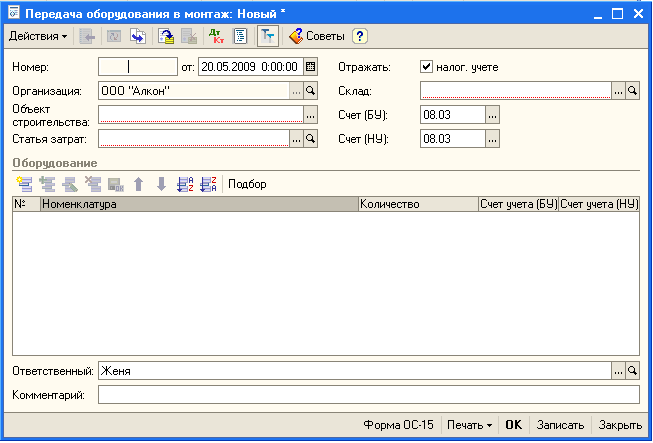Click the greyed-out back arrow toolbar icon
The width and height of the screenshot is (653, 443).
87,36
